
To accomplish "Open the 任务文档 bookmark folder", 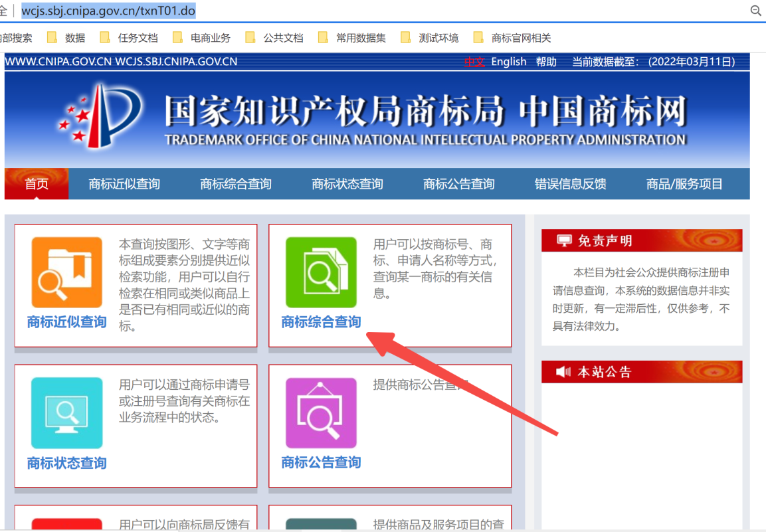I will point(129,38).
